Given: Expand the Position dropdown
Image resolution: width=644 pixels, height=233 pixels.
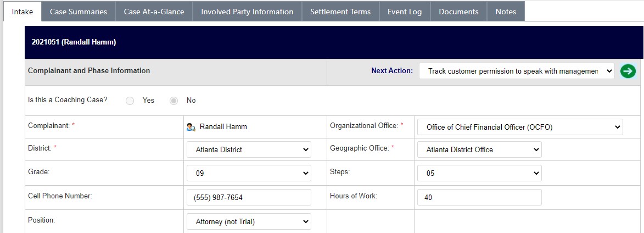Looking at the screenshot, I should [x=249, y=221].
